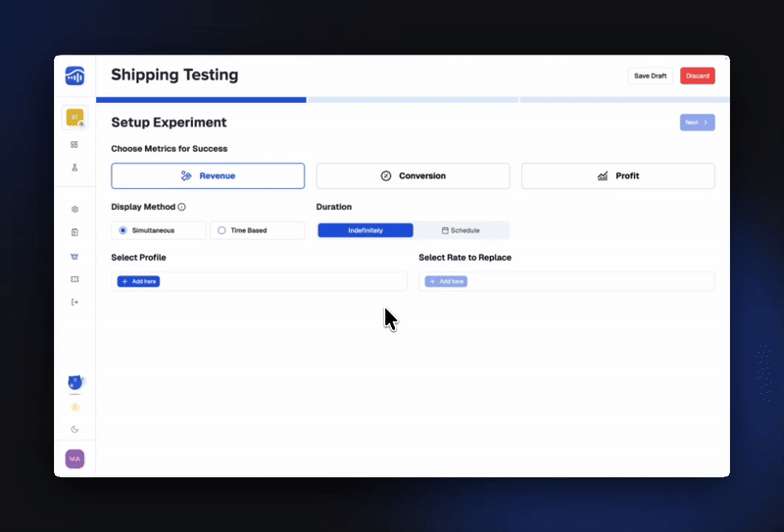Image resolution: width=784 pixels, height=532 pixels.
Task: Click the logout arrow icon
Action: [x=74, y=302]
